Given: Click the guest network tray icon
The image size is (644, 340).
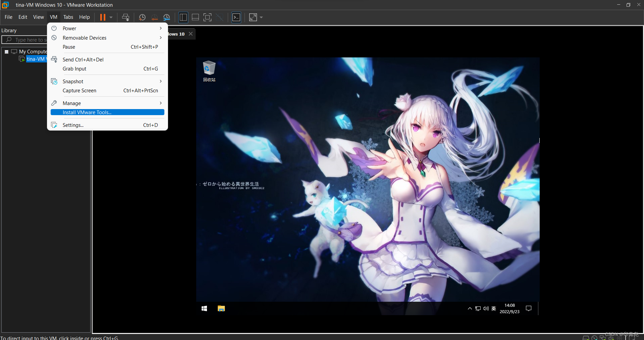Looking at the screenshot, I should pyautogui.click(x=478, y=308).
